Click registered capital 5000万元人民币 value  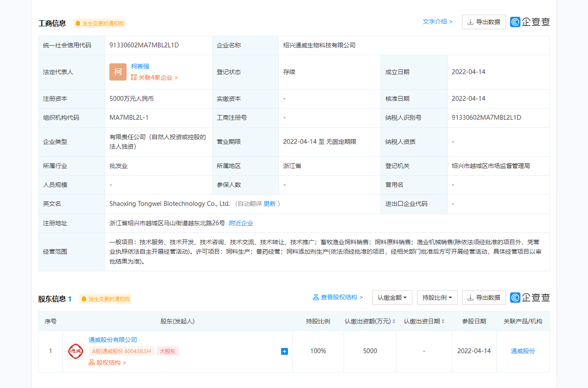point(132,99)
